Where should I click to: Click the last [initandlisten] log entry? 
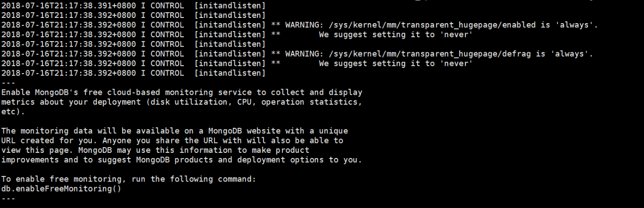pyautogui.click(x=230, y=73)
